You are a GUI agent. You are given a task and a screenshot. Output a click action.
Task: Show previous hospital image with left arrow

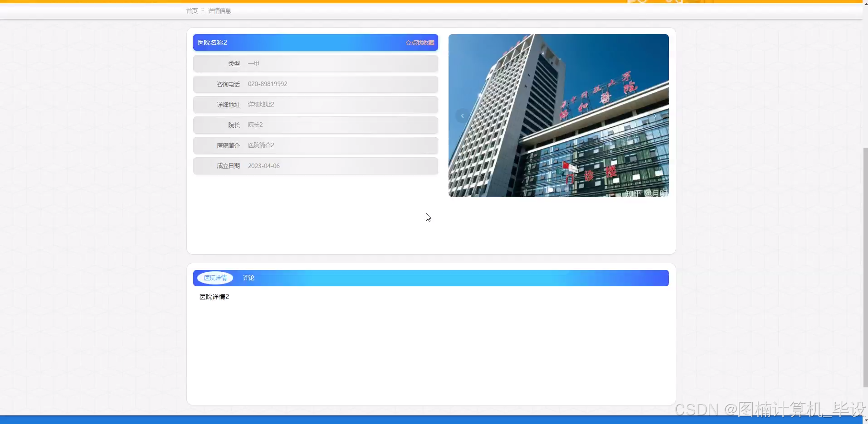462,116
